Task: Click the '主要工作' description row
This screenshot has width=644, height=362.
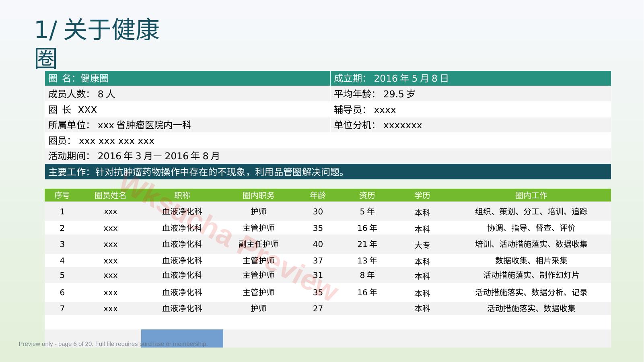Action: tap(328, 172)
